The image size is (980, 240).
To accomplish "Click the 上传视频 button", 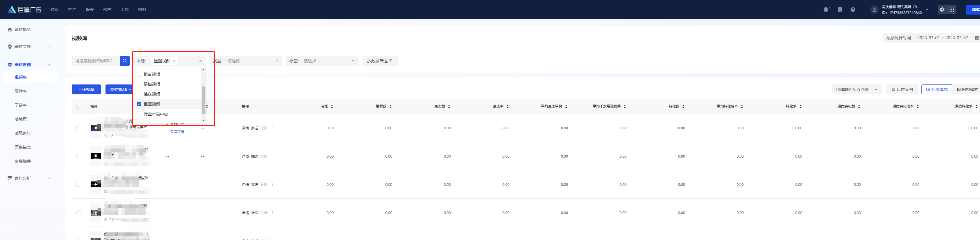I will pyautogui.click(x=86, y=89).
